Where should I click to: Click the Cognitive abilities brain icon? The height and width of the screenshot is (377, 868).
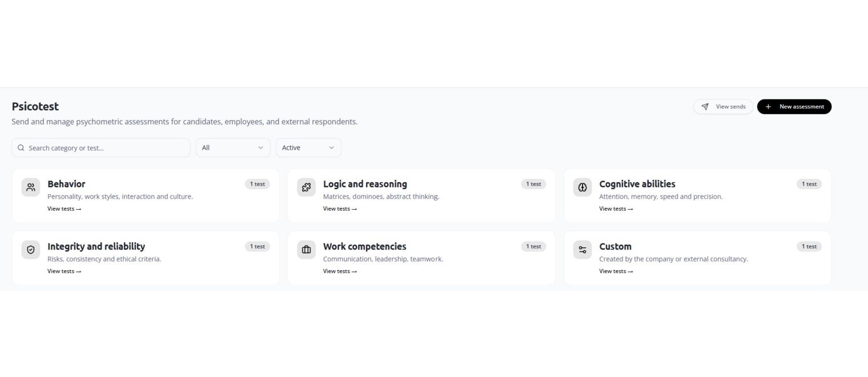pos(582,187)
